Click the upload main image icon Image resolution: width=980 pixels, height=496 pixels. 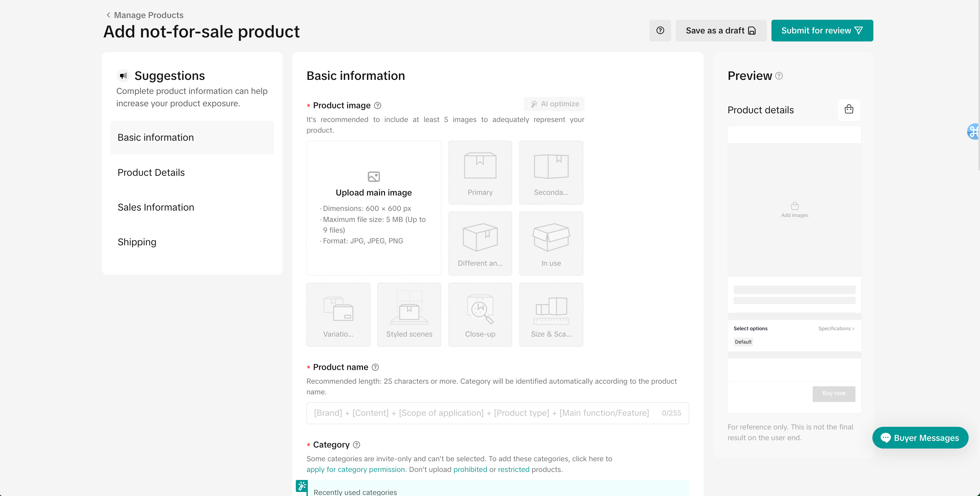(x=374, y=176)
